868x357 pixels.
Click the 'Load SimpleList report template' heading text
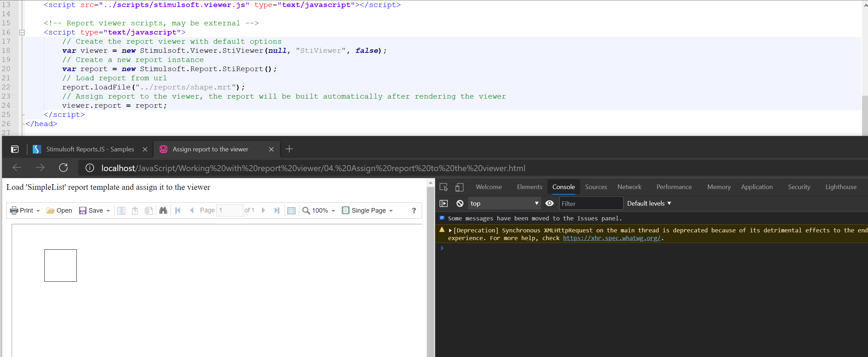point(108,187)
